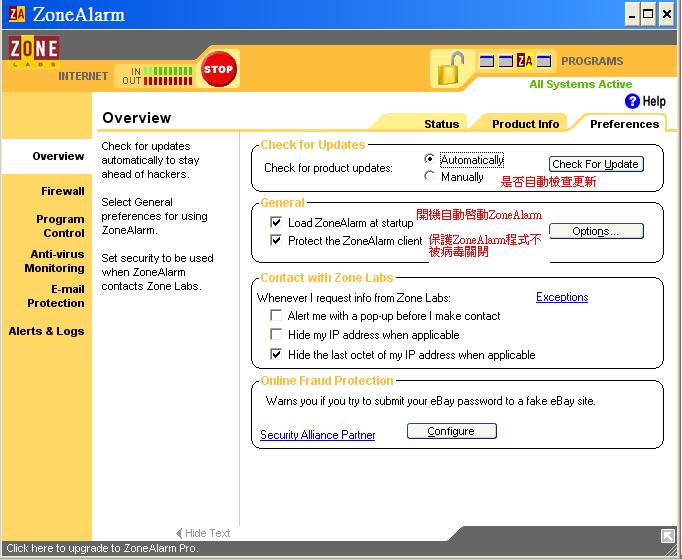682x559 pixels.
Task: Click the red STOP button
Action: pyautogui.click(x=219, y=69)
